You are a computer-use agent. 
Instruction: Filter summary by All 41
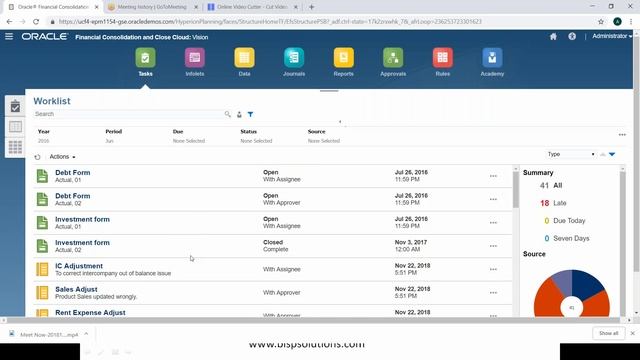[551, 185]
